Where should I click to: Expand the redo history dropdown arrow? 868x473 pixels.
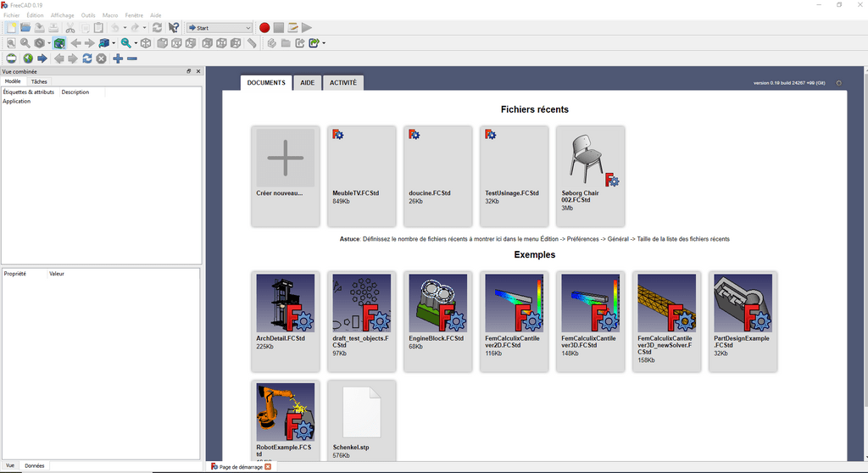[x=144, y=28]
